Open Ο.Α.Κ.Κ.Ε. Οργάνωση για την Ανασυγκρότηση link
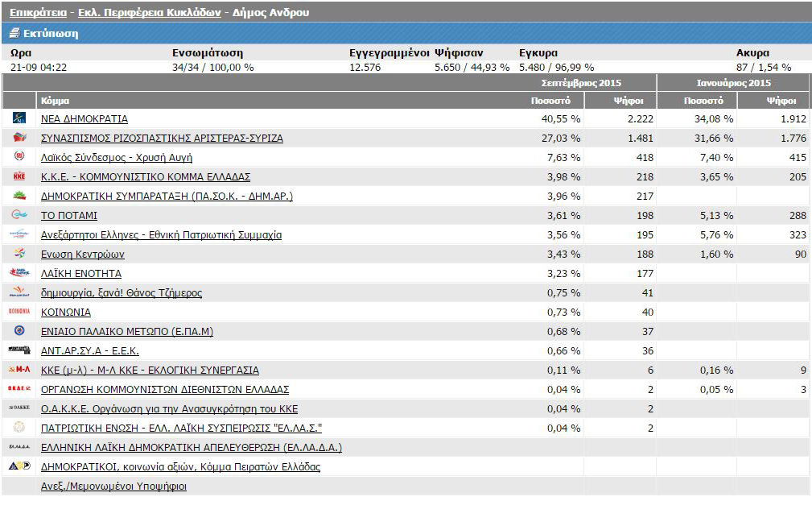 coord(169,408)
